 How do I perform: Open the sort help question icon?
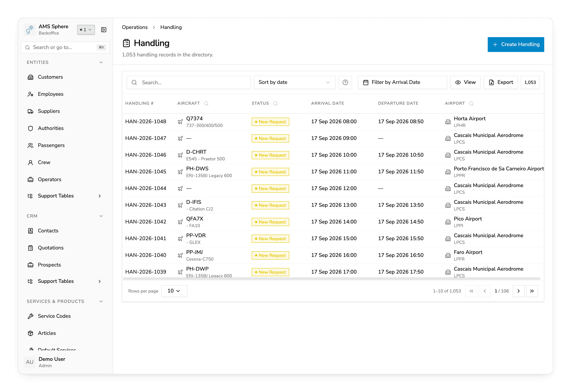click(345, 82)
